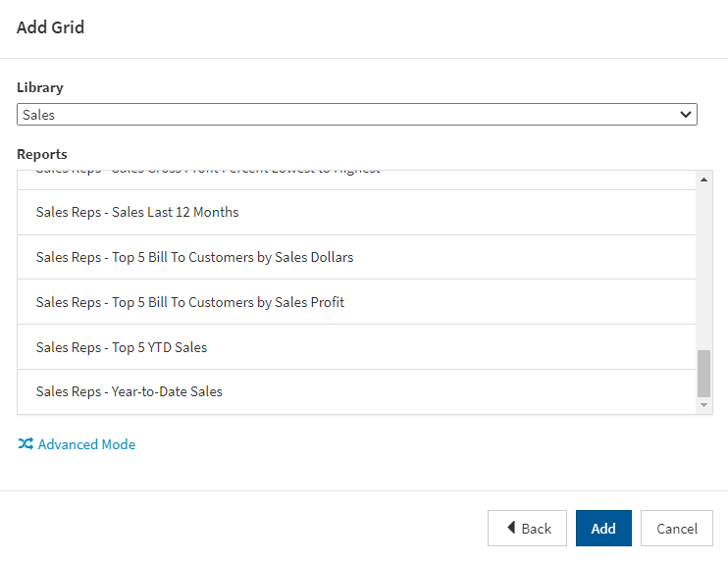Click the Add button

click(603, 529)
